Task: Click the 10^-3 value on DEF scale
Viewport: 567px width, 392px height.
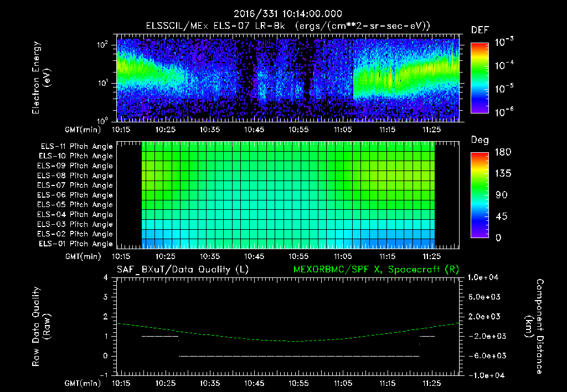Action: point(504,42)
